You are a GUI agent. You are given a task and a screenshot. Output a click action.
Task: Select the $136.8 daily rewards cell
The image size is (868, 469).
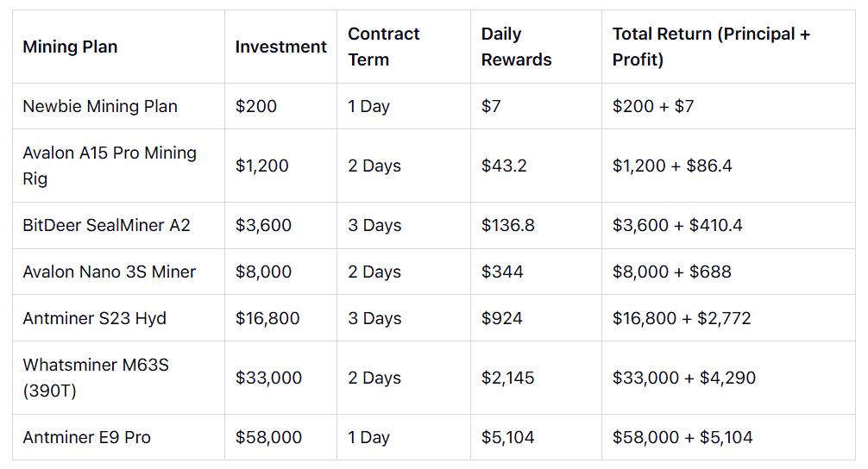507,225
